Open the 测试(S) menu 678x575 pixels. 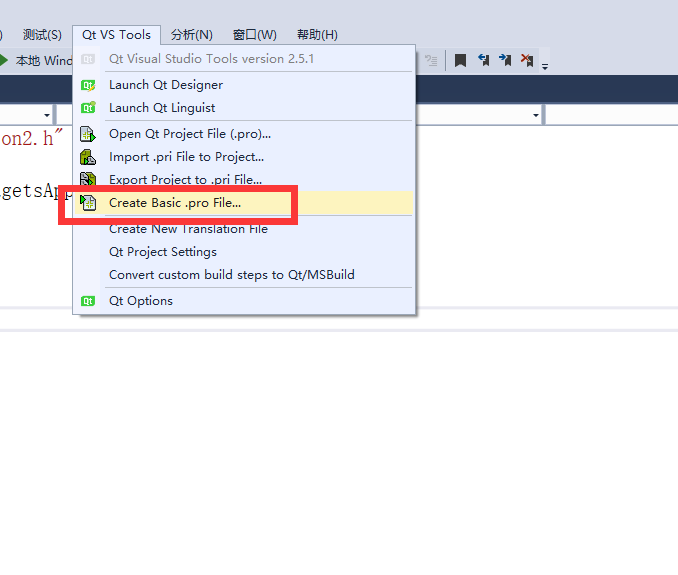click(42, 35)
